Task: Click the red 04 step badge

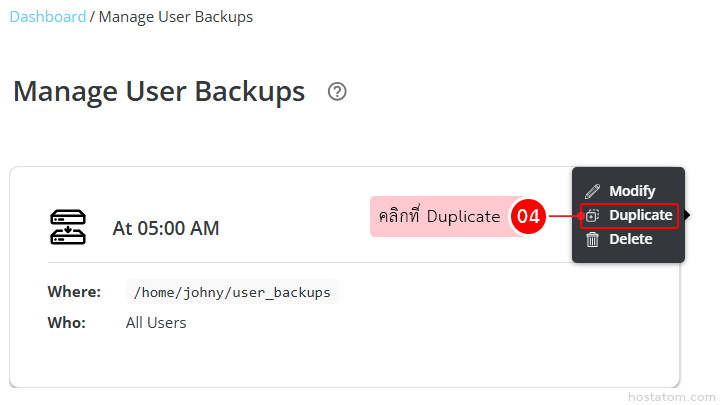Action: point(528,216)
